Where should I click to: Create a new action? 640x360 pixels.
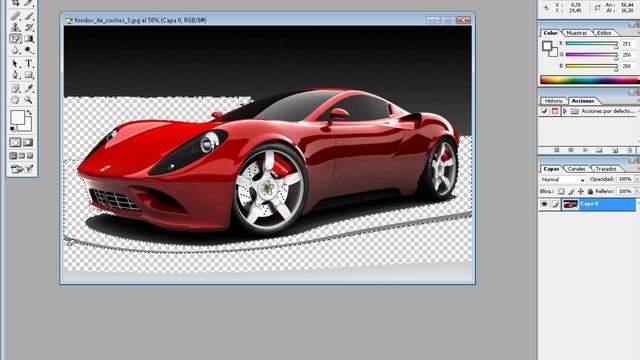click(615, 150)
